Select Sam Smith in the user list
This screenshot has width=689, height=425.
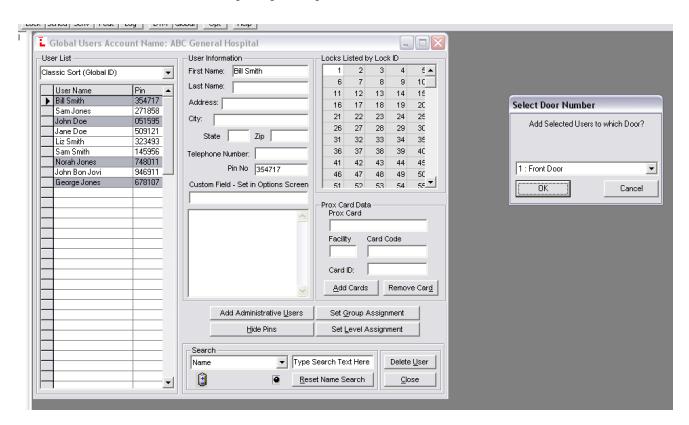coord(93,152)
